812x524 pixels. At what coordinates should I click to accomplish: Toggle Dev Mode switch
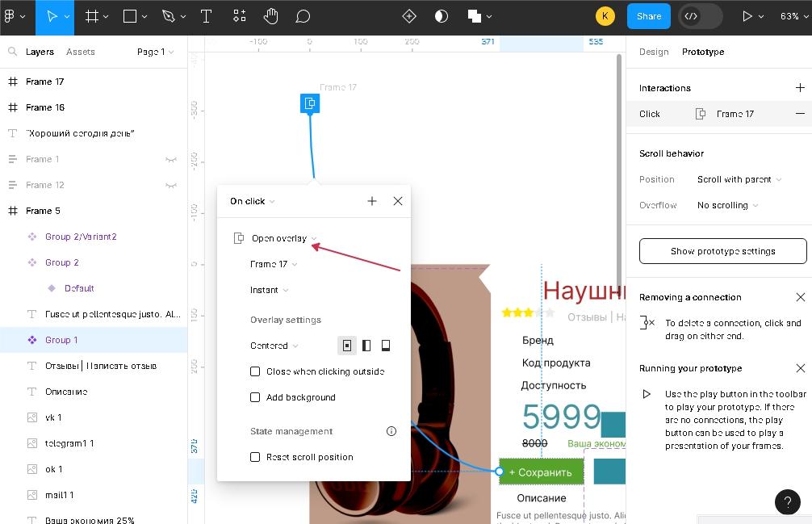pos(700,16)
